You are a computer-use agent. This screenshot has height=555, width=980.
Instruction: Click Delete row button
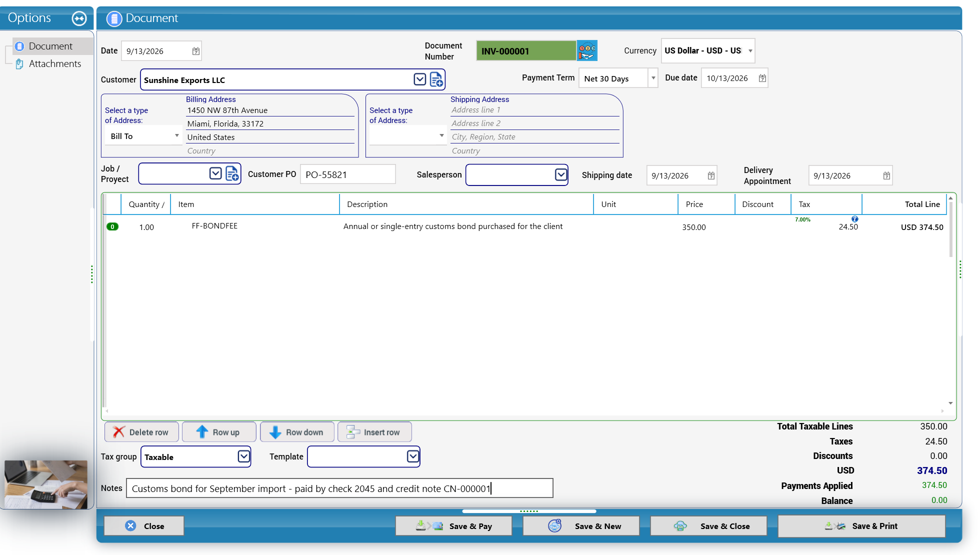click(141, 432)
